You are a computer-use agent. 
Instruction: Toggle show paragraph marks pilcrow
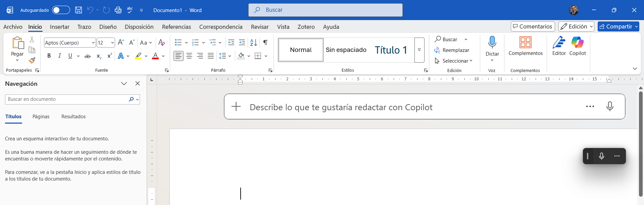click(x=265, y=43)
